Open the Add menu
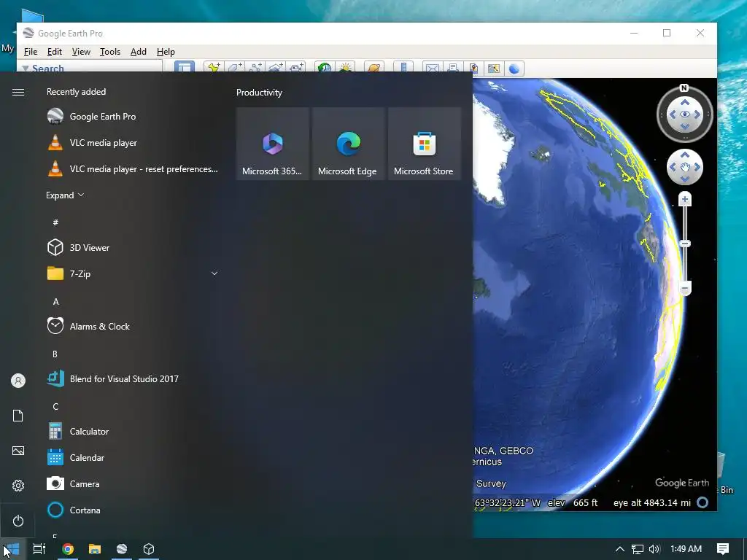Screen dimensions: 747x560 (x=138, y=52)
